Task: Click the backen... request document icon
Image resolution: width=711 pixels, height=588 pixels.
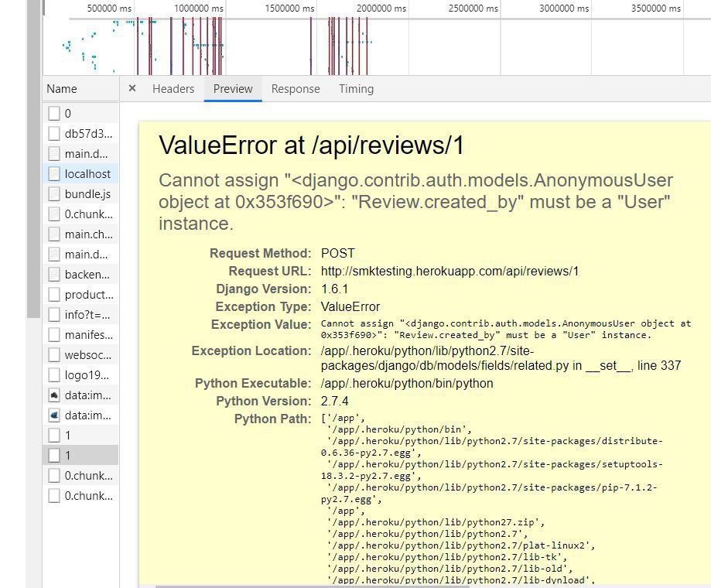Action: (54, 275)
